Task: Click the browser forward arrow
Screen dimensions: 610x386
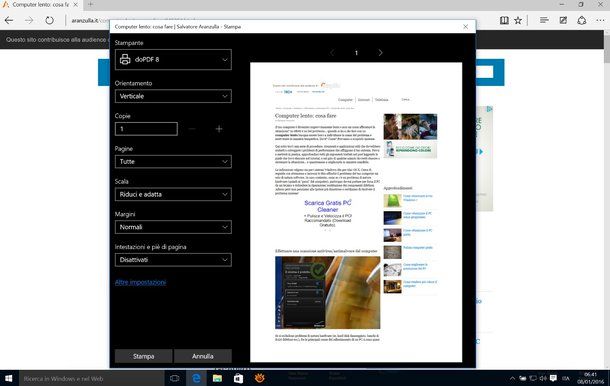Action: tap(29, 20)
